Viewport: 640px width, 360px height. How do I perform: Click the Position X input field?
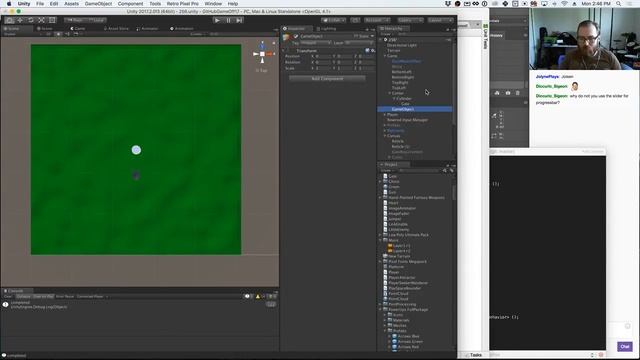[x=323, y=56]
